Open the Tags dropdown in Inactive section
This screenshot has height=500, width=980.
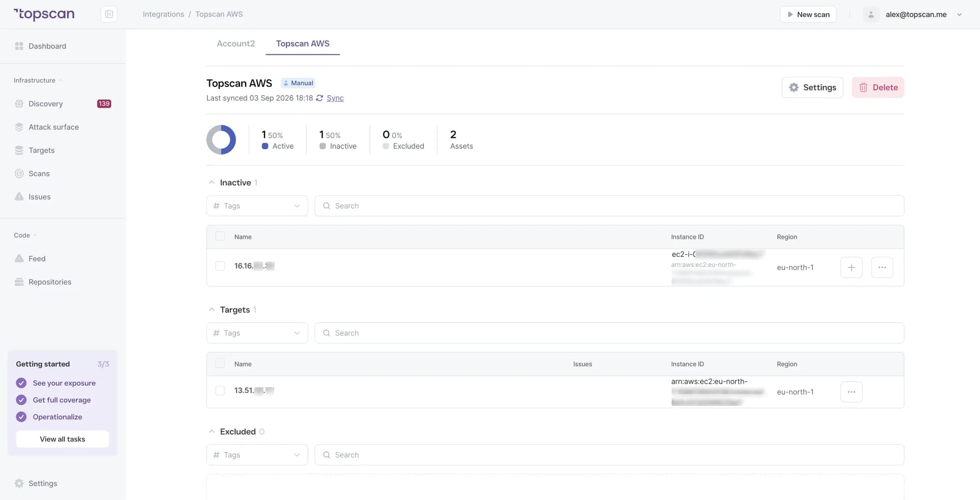[x=257, y=206]
